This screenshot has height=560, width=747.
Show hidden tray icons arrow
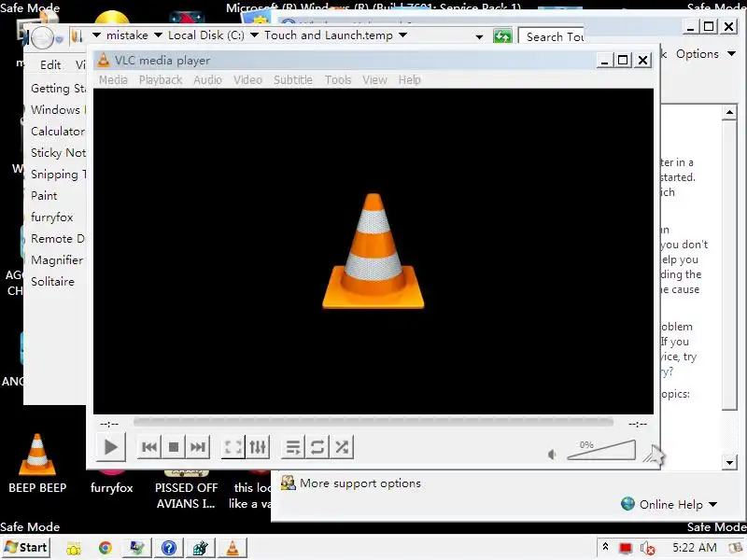[x=605, y=547]
